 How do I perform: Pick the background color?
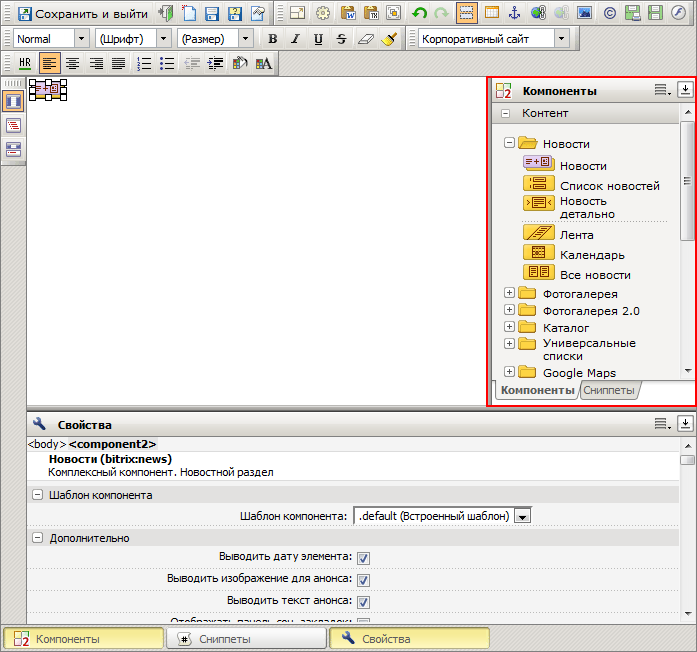pyautogui.click(x=240, y=64)
